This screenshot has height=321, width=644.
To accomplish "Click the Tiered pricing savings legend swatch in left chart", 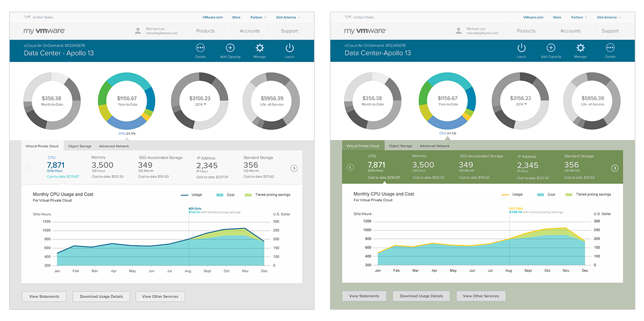I will click(x=248, y=195).
